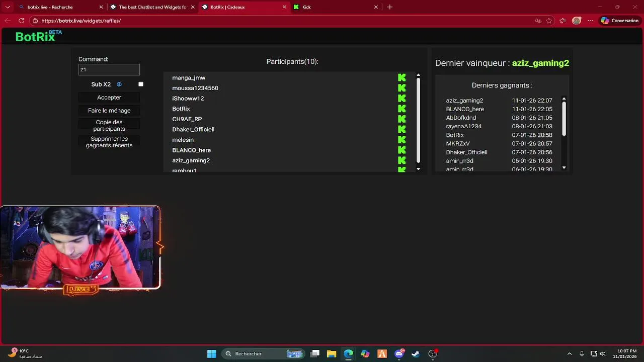Image resolution: width=644 pixels, height=362 pixels.
Task: Click the Kick icon in the BotRix participant row
Action: tap(401, 109)
